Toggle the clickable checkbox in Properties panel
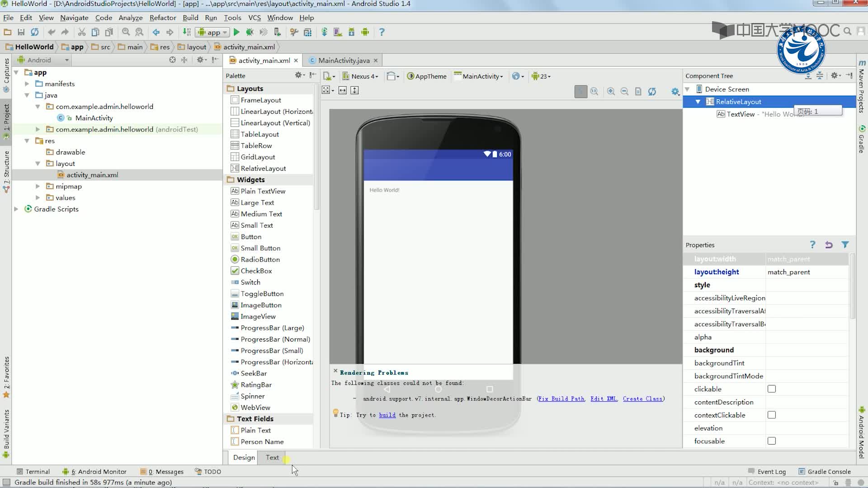Image resolution: width=868 pixels, height=488 pixels. tap(772, 389)
